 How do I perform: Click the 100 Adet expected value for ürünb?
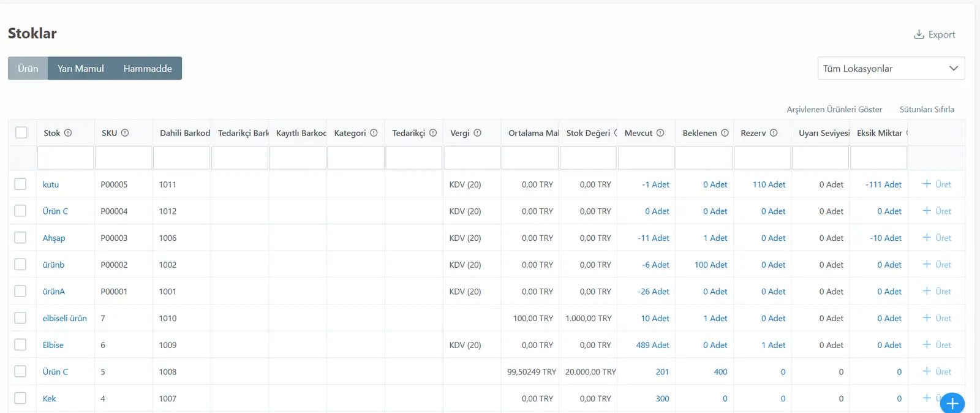coord(711,265)
